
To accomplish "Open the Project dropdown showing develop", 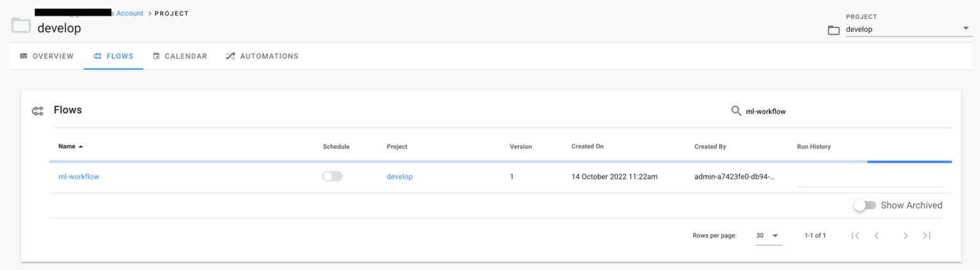I will click(x=908, y=29).
